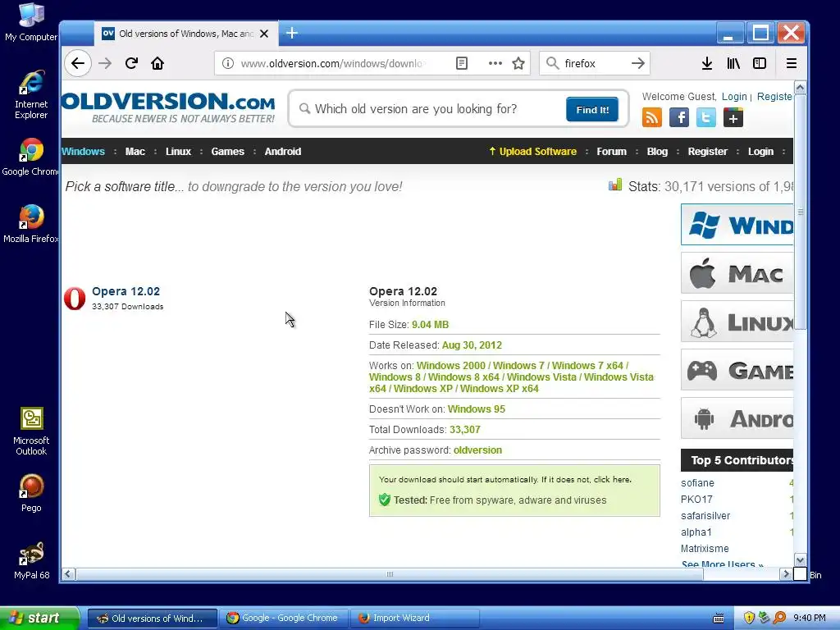Click Login in the black nav bar
The width and height of the screenshot is (840, 630).
[x=760, y=152]
